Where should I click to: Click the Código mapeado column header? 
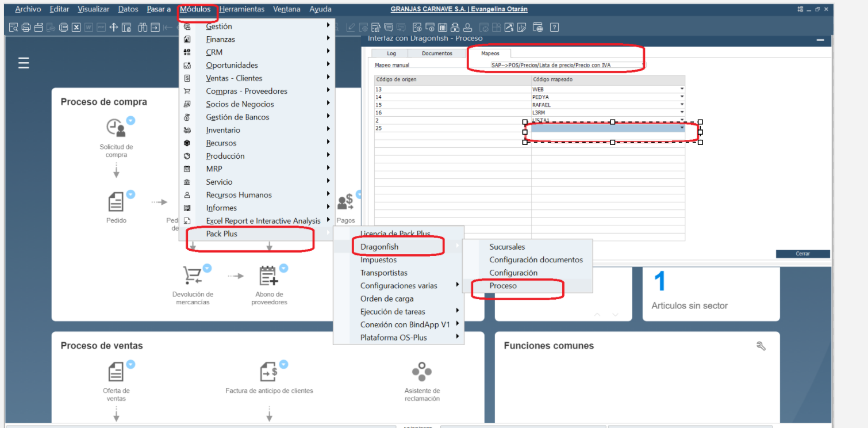click(608, 79)
